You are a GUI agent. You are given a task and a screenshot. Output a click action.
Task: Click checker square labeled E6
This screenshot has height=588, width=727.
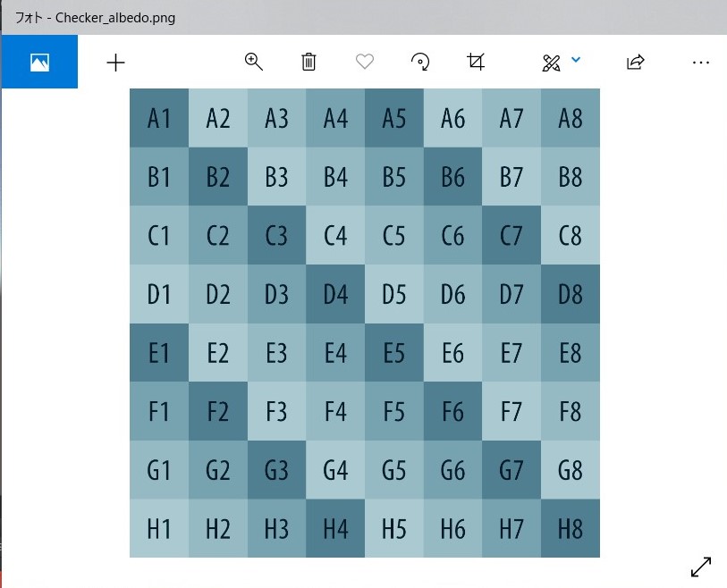pyautogui.click(x=453, y=353)
